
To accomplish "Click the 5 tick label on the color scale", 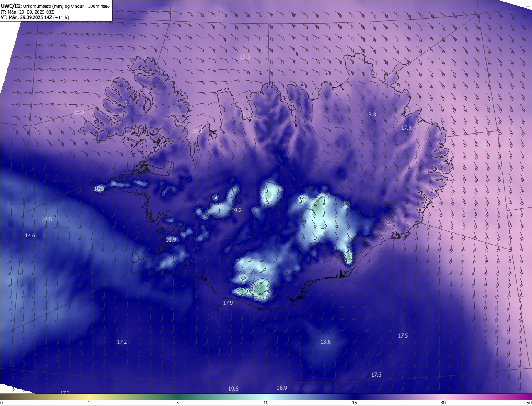I will tap(177, 403).
